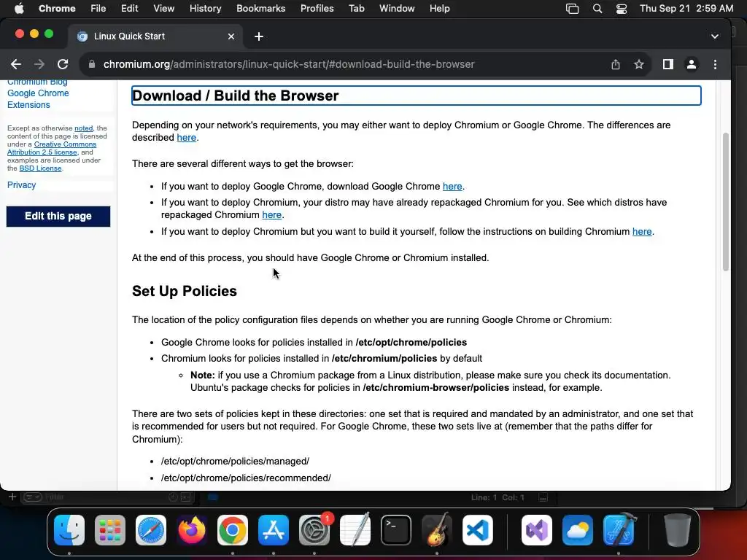Viewport: 747px width, 560px height.
Task: Click the forward navigation arrow
Action: [39, 64]
